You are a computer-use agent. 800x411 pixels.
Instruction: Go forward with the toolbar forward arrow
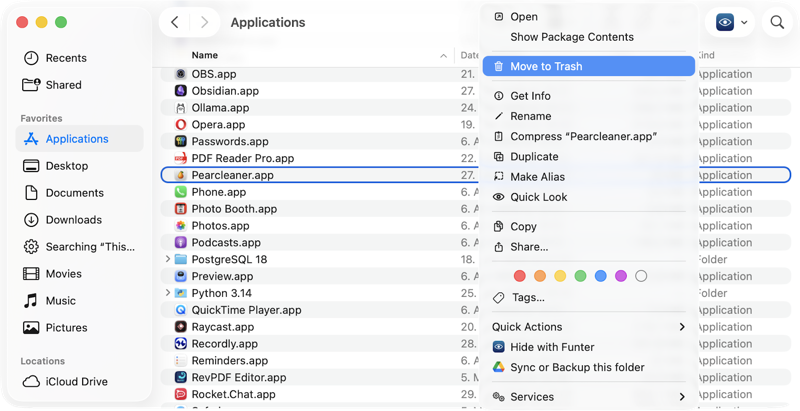point(205,22)
